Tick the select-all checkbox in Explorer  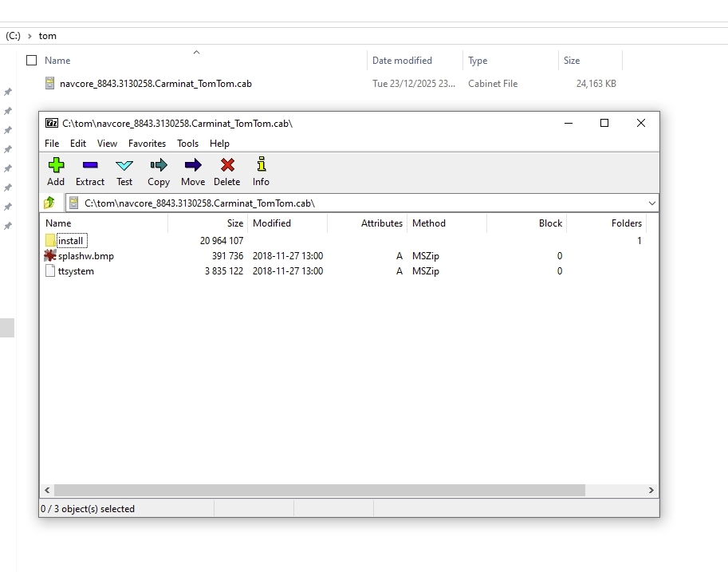[32, 61]
